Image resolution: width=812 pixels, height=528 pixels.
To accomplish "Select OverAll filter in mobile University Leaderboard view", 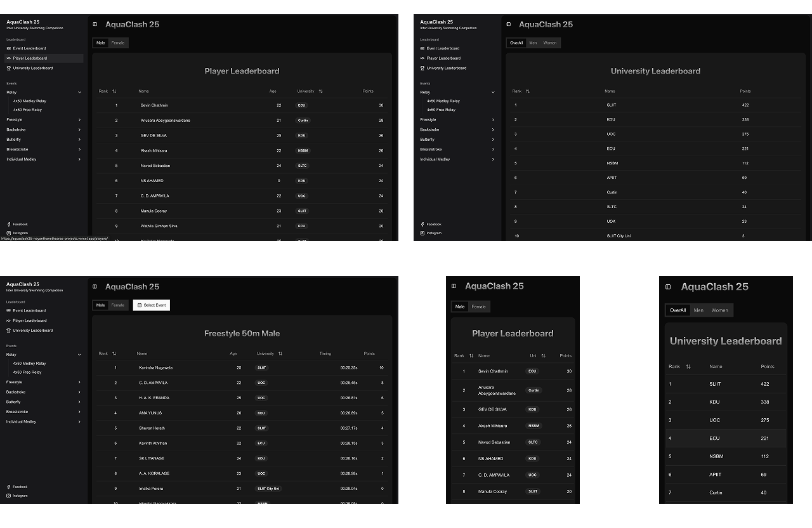I will (678, 310).
